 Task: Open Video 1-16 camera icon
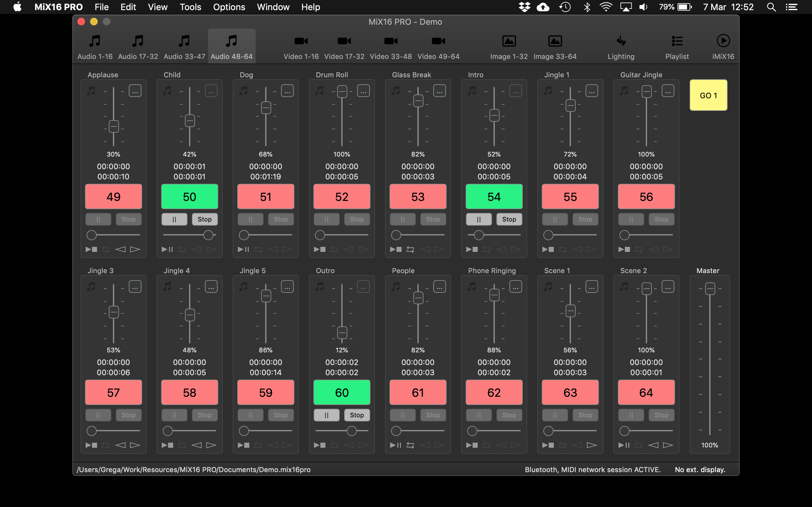301,41
